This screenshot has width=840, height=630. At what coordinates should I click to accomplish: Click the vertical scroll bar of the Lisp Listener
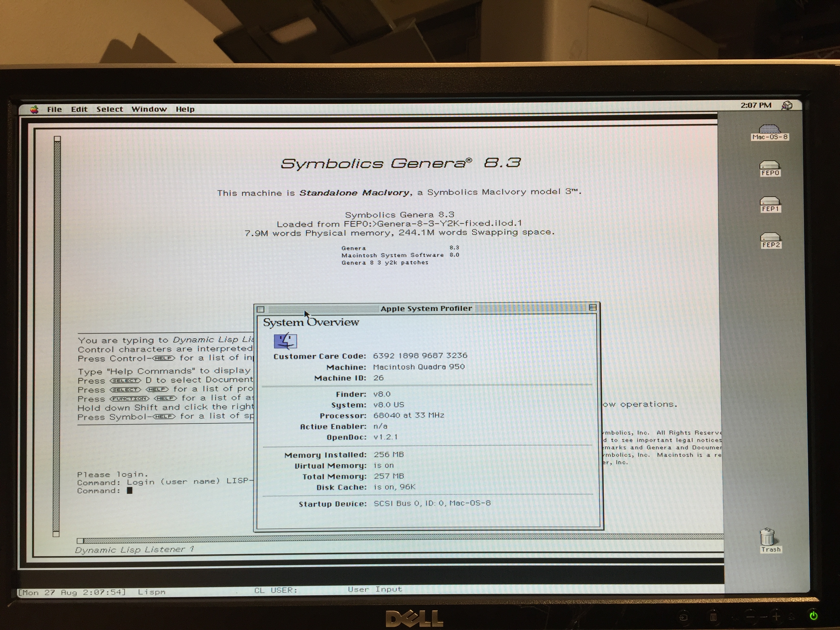click(57, 336)
